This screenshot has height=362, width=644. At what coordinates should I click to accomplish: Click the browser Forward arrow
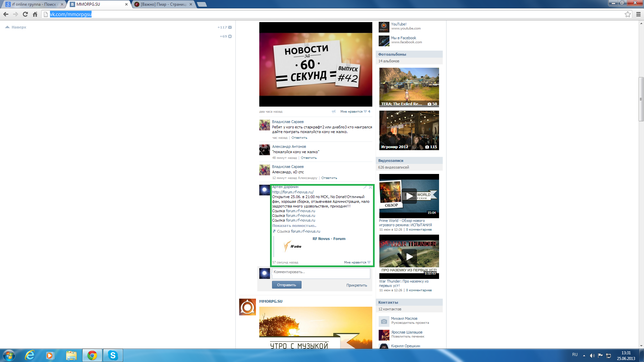coord(15,14)
